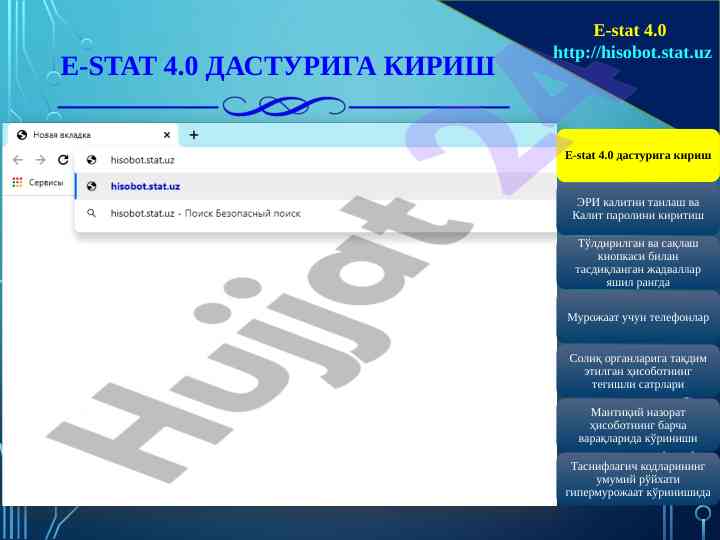Open the 'Тўлдирилган ва сақлаш кнопкаси' section
This screenshot has width=720, height=540.
[x=638, y=263]
